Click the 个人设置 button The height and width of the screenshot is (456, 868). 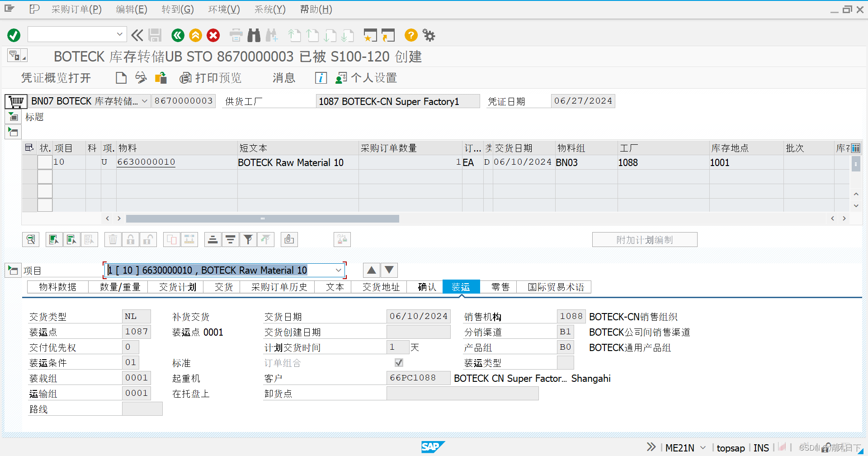[x=366, y=78]
